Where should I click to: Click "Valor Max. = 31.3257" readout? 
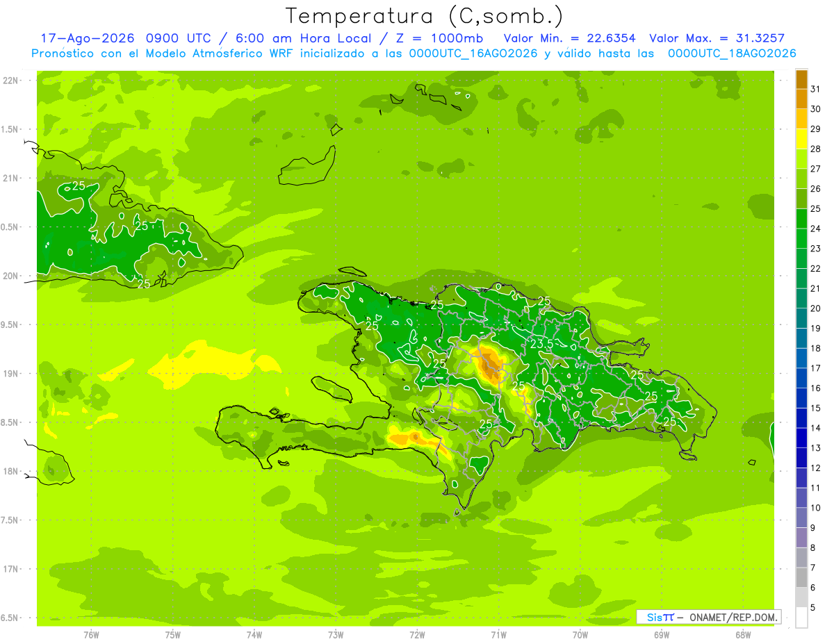[x=717, y=38]
